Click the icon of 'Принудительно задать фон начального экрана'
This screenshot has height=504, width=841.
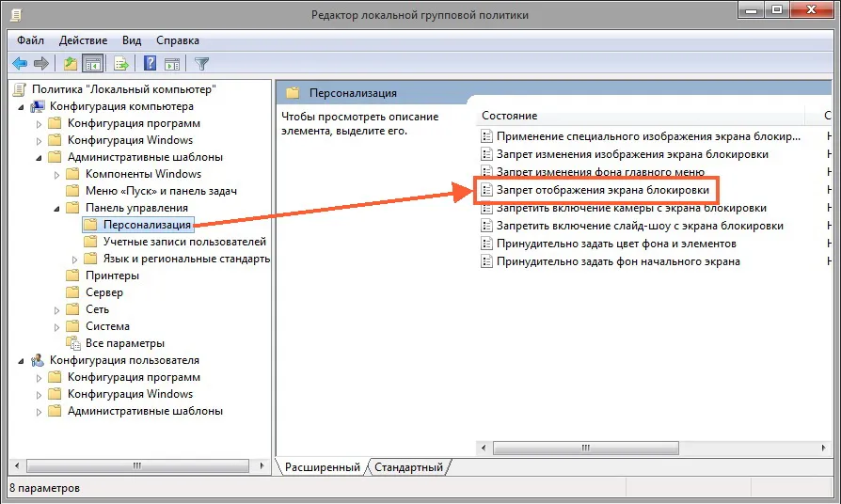(486, 261)
